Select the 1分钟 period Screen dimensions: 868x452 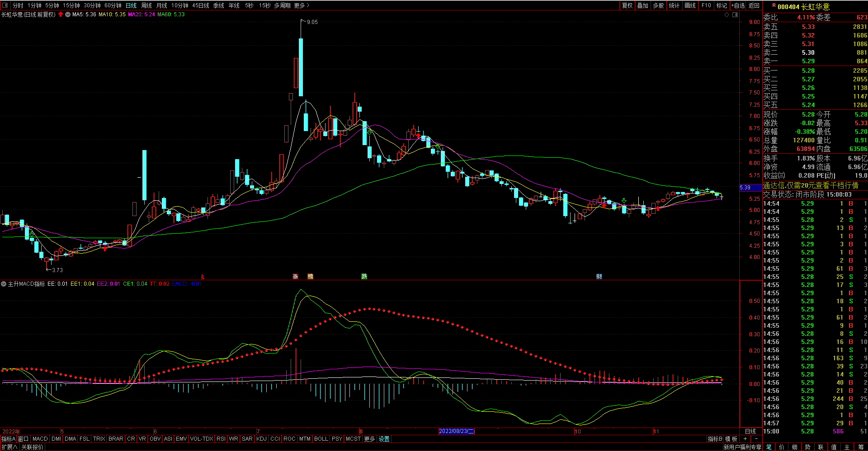click(34, 5)
